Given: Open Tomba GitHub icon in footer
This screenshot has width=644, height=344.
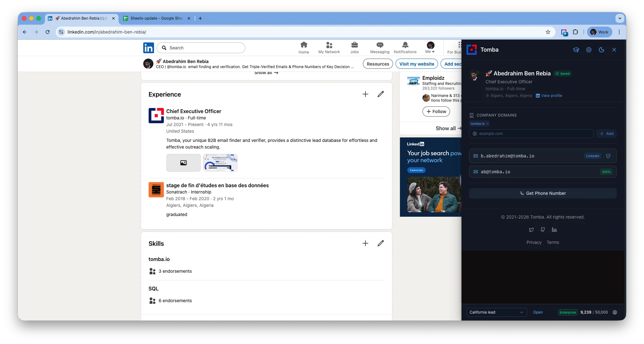Looking at the screenshot, I should pos(543,230).
